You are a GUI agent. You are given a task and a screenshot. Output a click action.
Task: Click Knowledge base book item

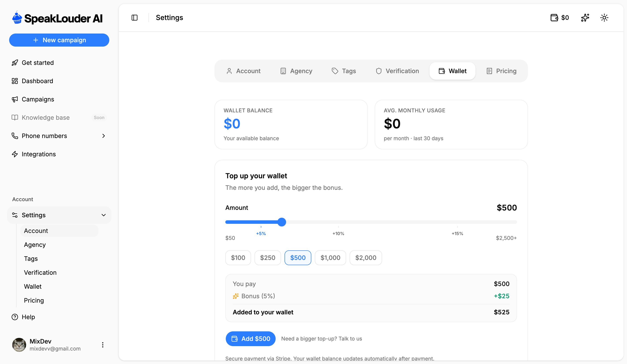coord(59,117)
